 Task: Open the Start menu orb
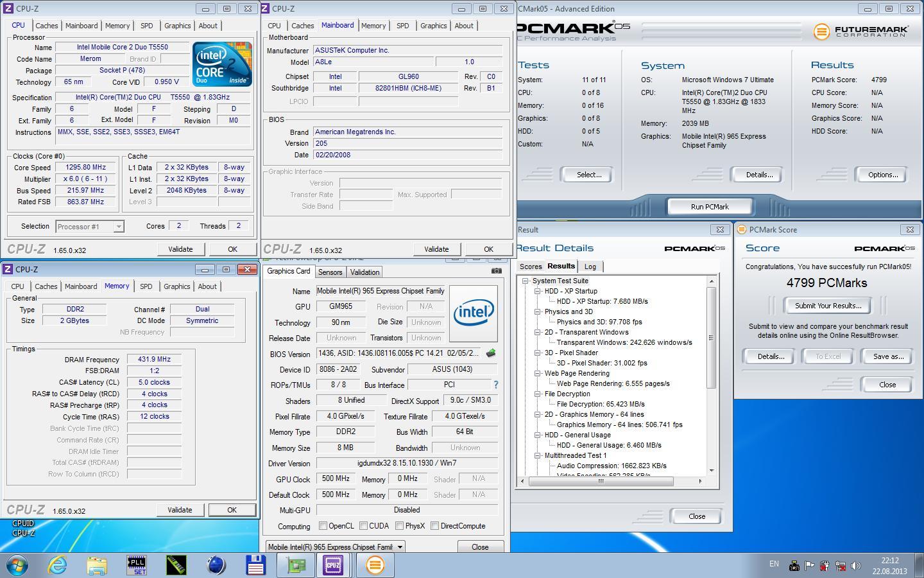(17, 565)
